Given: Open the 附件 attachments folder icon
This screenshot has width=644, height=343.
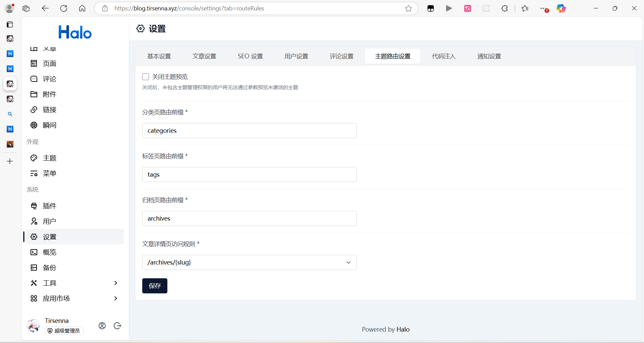Looking at the screenshot, I should pos(34,94).
